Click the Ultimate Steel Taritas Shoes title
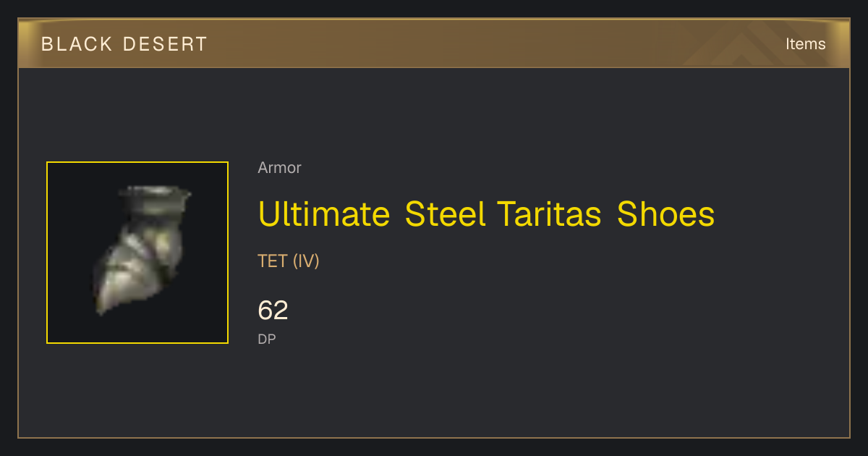 click(x=486, y=214)
